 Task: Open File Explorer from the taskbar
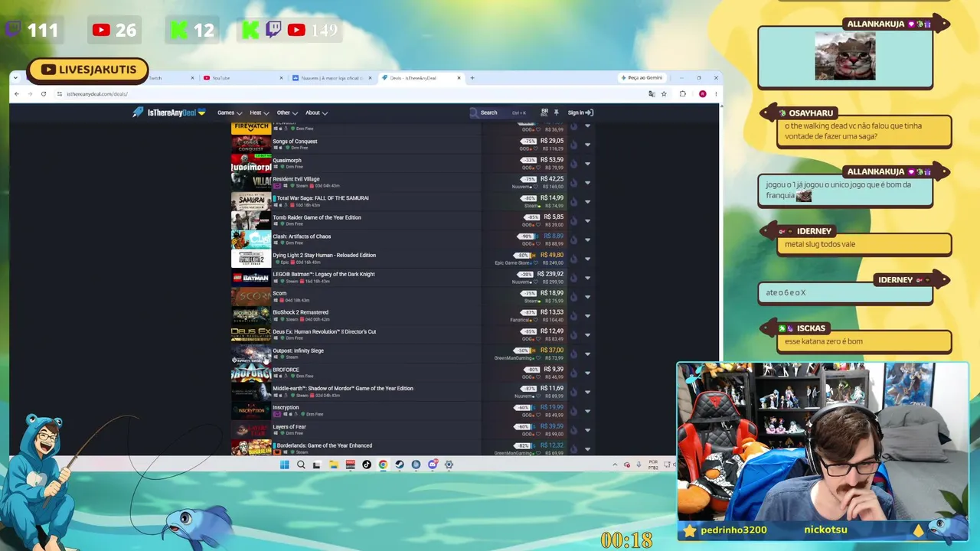click(x=334, y=465)
